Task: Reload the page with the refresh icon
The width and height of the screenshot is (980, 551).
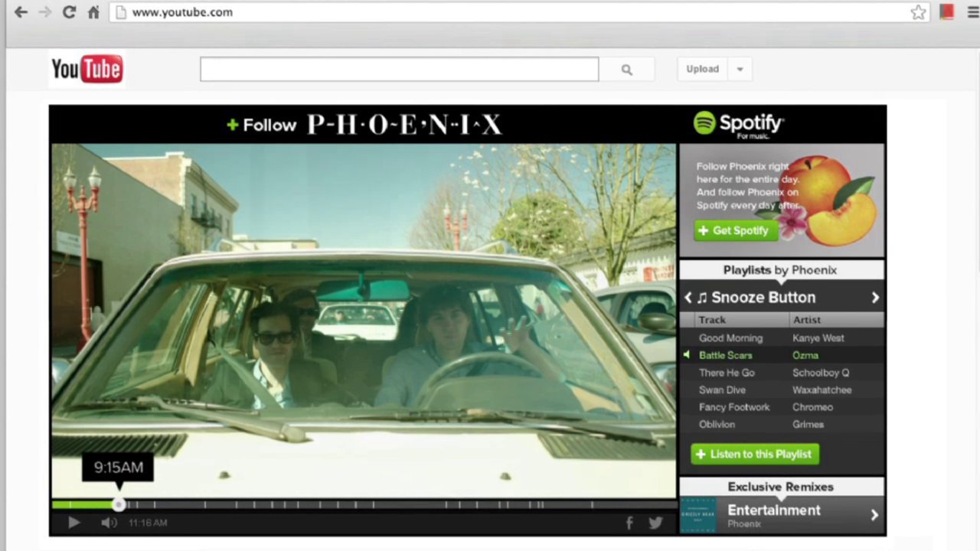Action: point(69,12)
